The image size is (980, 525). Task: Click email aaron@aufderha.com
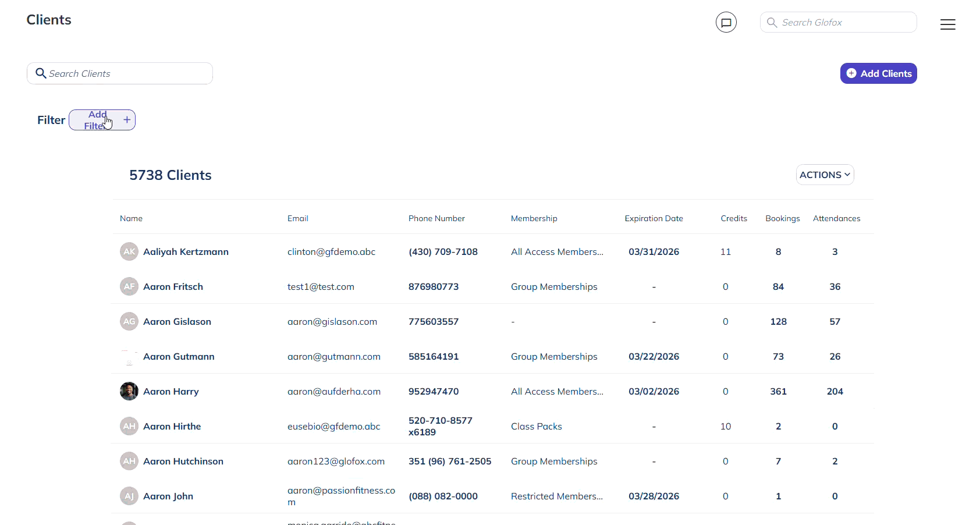point(334,391)
